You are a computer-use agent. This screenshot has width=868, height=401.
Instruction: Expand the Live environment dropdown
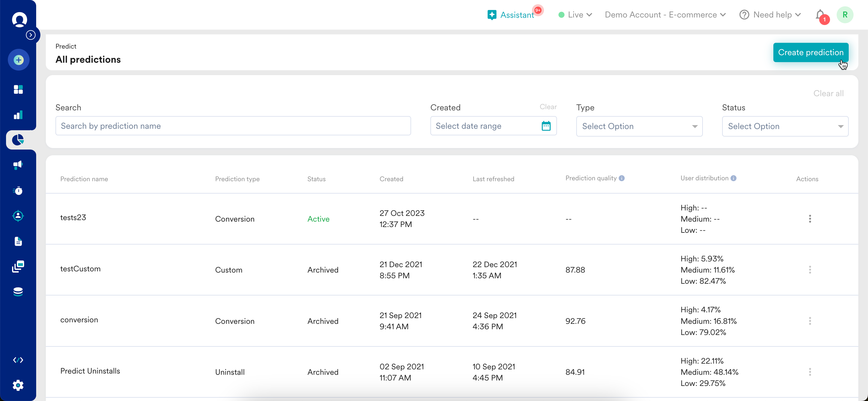(x=575, y=15)
